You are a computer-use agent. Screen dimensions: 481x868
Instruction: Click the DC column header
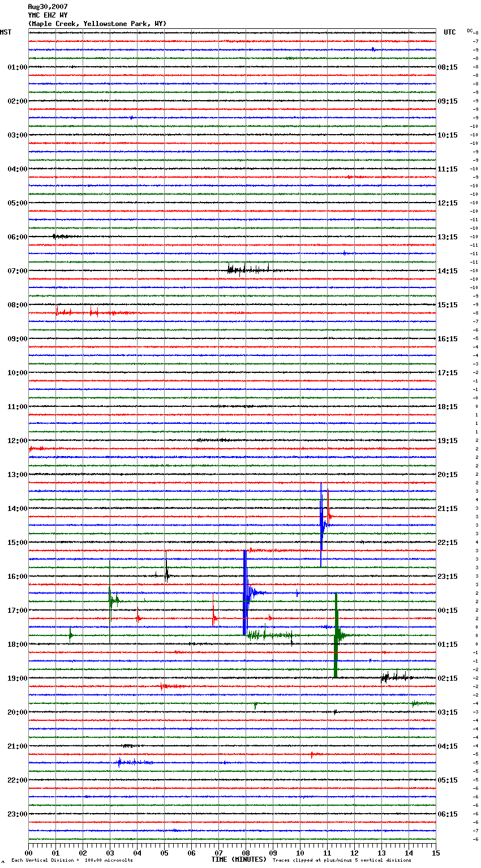[x=470, y=31]
